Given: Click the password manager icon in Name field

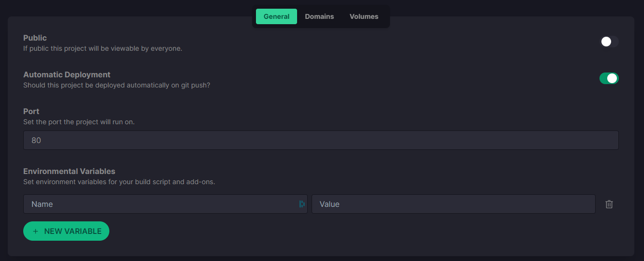Looking at the screenshot, I should point(301,204).
